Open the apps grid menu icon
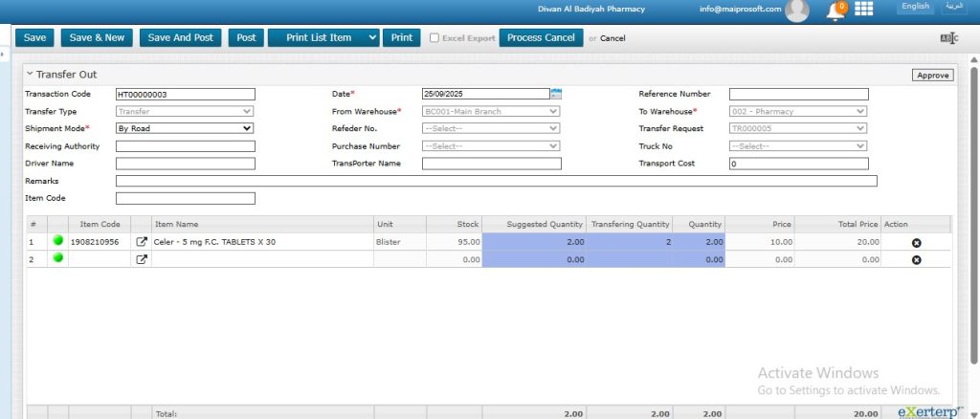The height and width of the screenshot is (419, 980). pyautogui.click(x=863, y=9)
